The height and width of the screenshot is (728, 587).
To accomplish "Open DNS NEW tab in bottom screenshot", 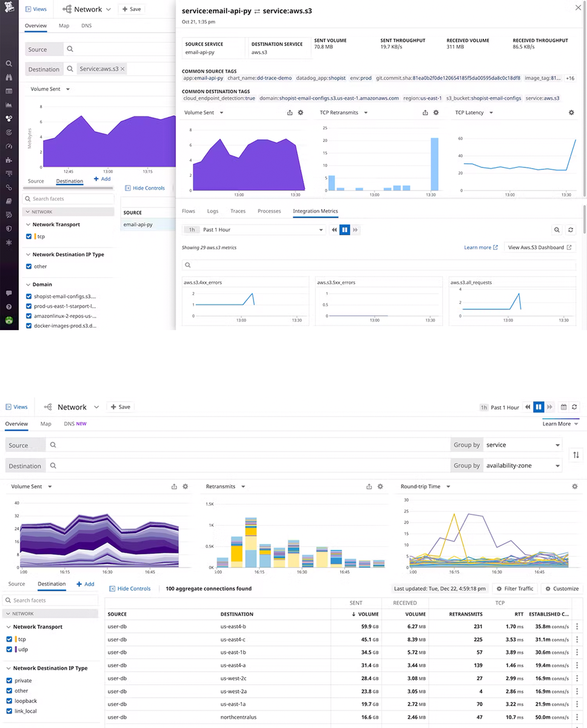I will point(75,423).
